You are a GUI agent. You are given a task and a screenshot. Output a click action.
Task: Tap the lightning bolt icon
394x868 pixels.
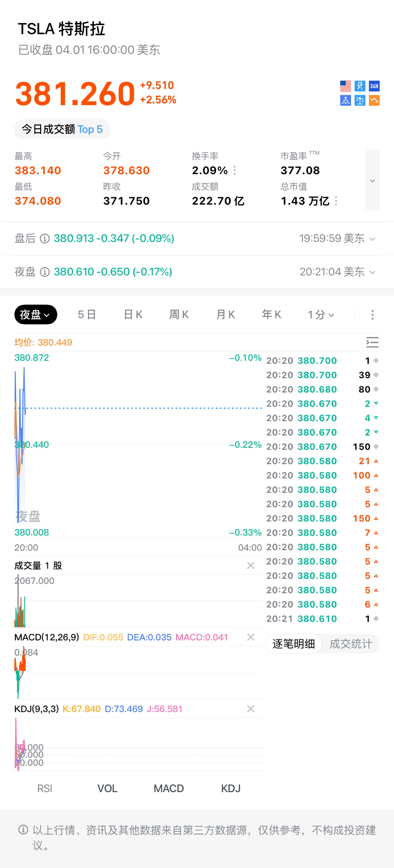(360, 86)
